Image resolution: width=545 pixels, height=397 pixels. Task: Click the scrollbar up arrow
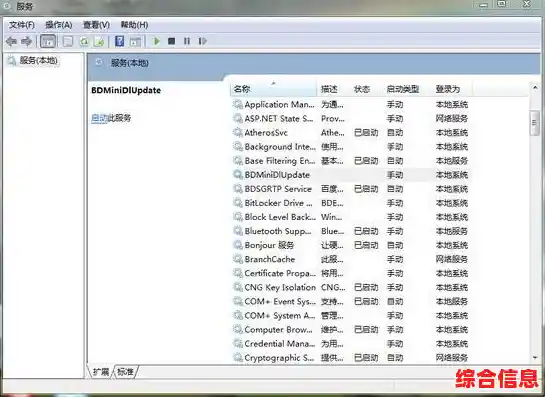pyautogui.click(x=535, y=88)
